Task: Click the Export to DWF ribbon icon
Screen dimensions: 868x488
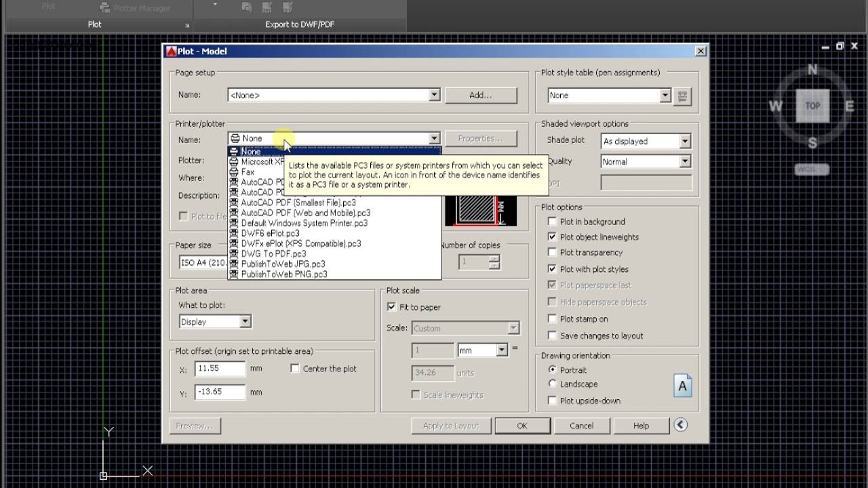Action: 267,7
